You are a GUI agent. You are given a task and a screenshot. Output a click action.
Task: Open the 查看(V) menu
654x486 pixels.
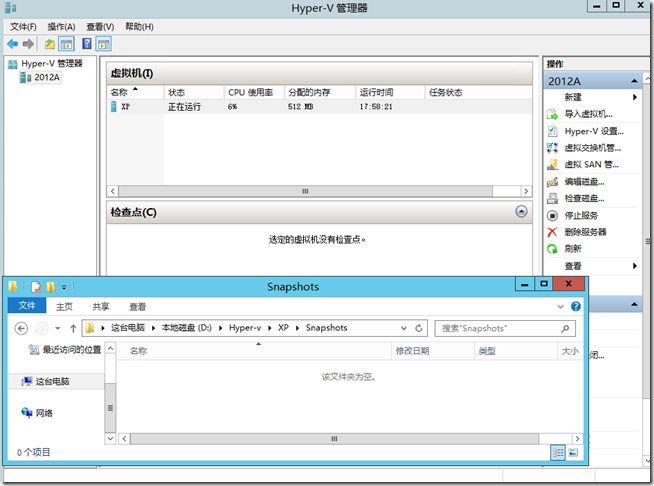point(100,27)
